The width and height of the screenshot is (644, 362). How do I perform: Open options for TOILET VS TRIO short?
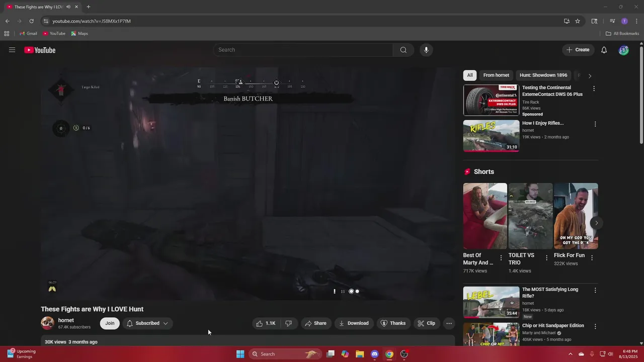(546, 257)
